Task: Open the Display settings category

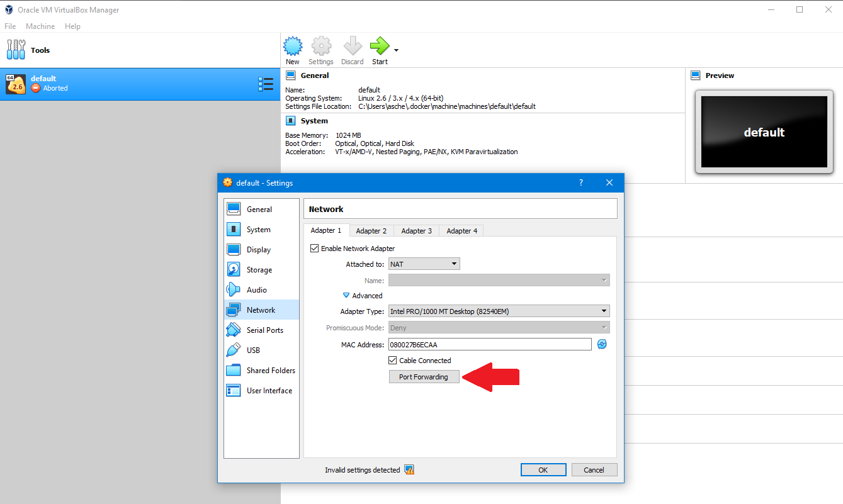Action: [x=261, y=250]
